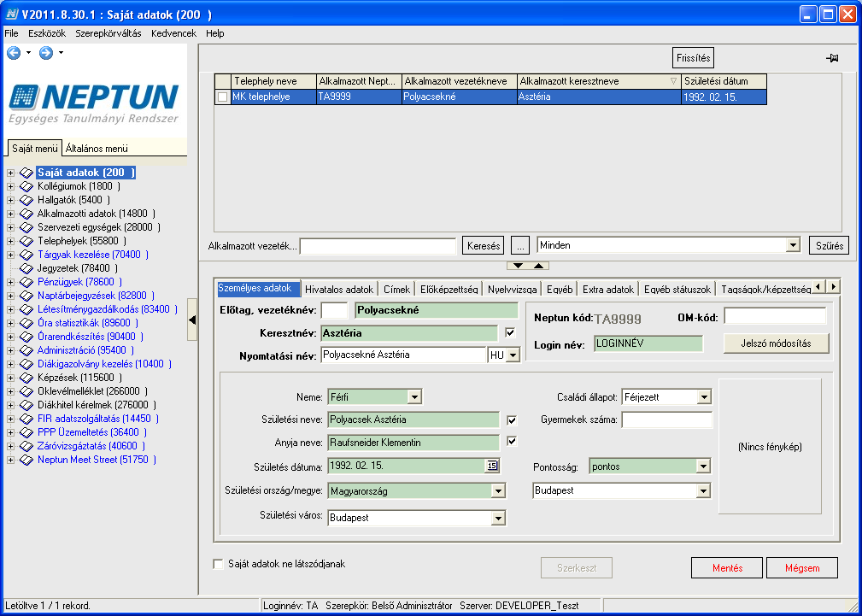Screen dimensions: 862x616
Task: Click the blue forward navigation arrow icon
Action: [x=46, y=53]
